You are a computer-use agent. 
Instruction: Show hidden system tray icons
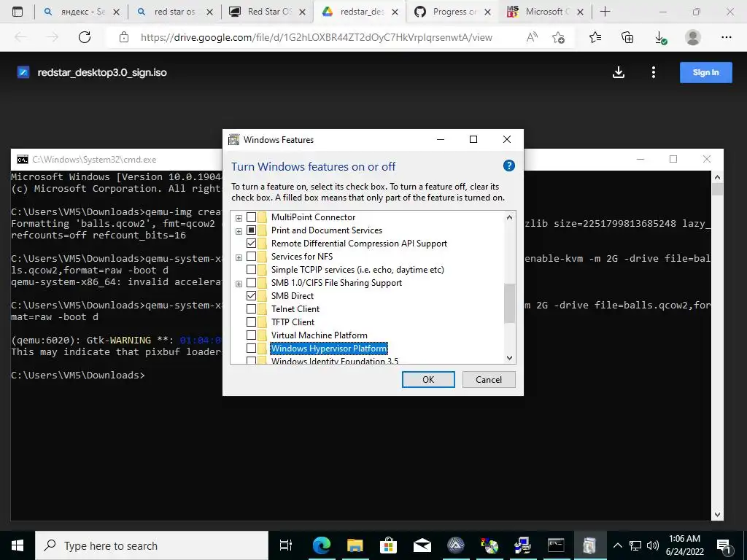618,545
